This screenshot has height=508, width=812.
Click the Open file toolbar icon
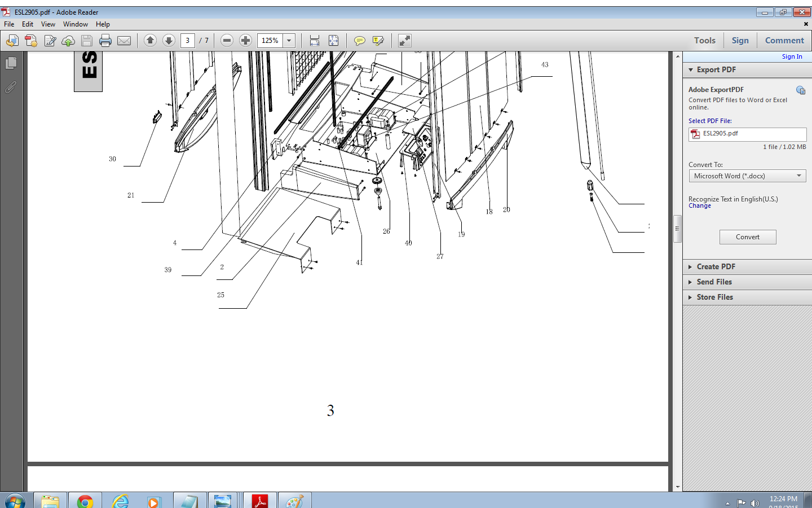12,41
